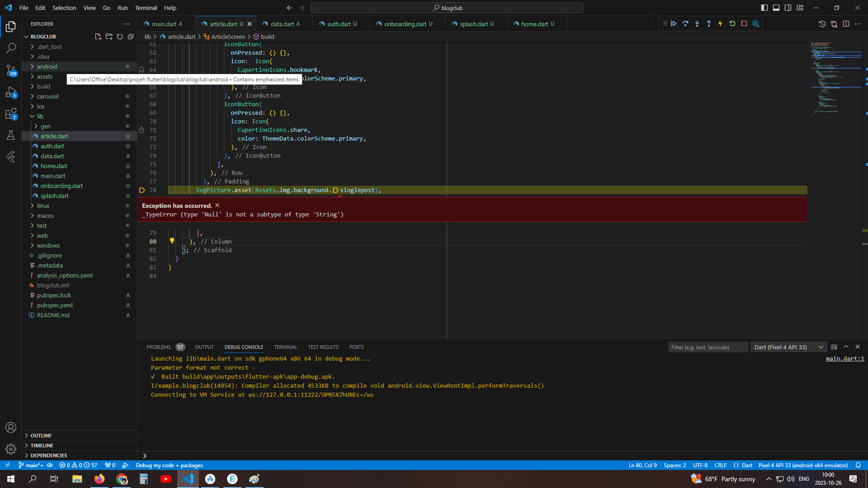Toggle primary side bar layout
Screen dimensions: 868x488
click(764, 8)
